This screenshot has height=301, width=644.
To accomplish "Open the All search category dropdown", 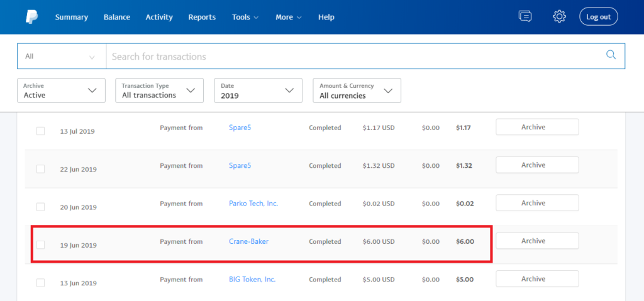I will tap(62, 57).
